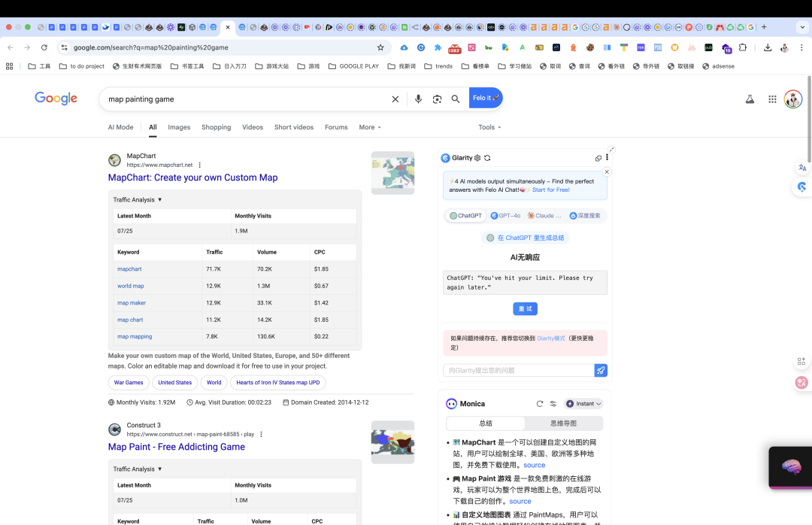The width and height of the screenshot is (812, 525).
Task: Click the Glarity popout windows icon
Action: click(x=598, y=158)
